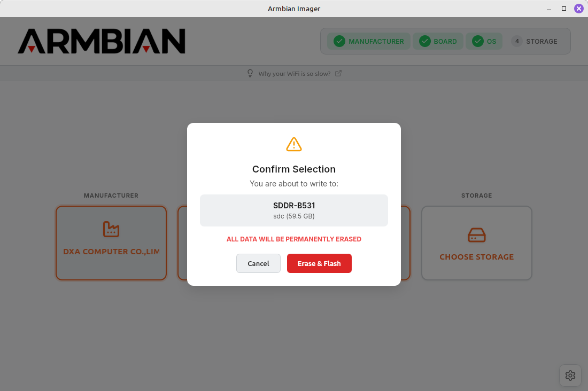
Task: Open the 'Why your WiFi is so slow?' link
Action: (x=295, y=74)
